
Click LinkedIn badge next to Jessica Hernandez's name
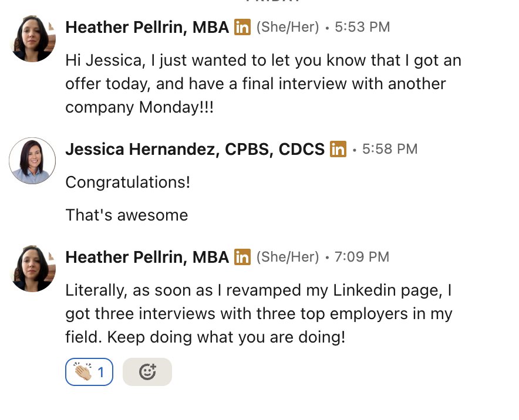pos(338,149)
